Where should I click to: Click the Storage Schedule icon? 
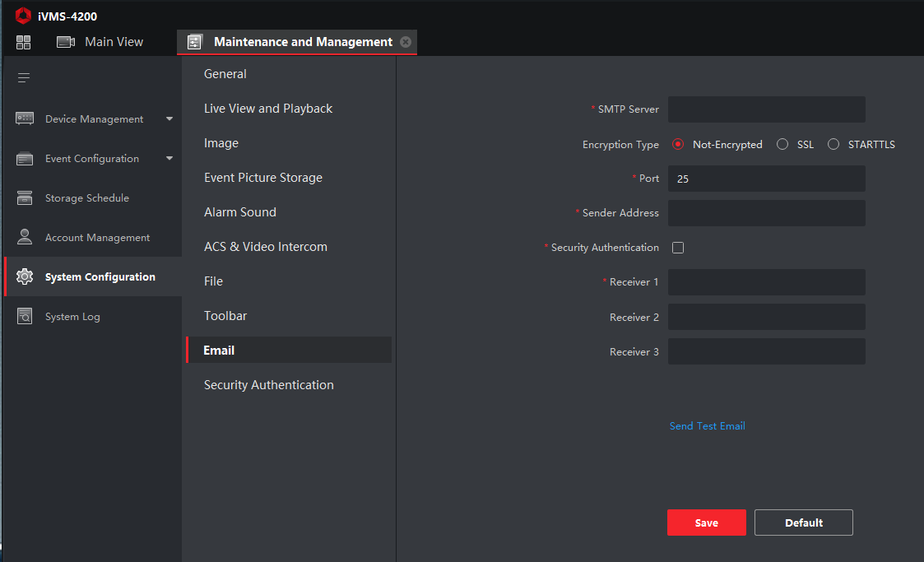click(x=25, y=198)
